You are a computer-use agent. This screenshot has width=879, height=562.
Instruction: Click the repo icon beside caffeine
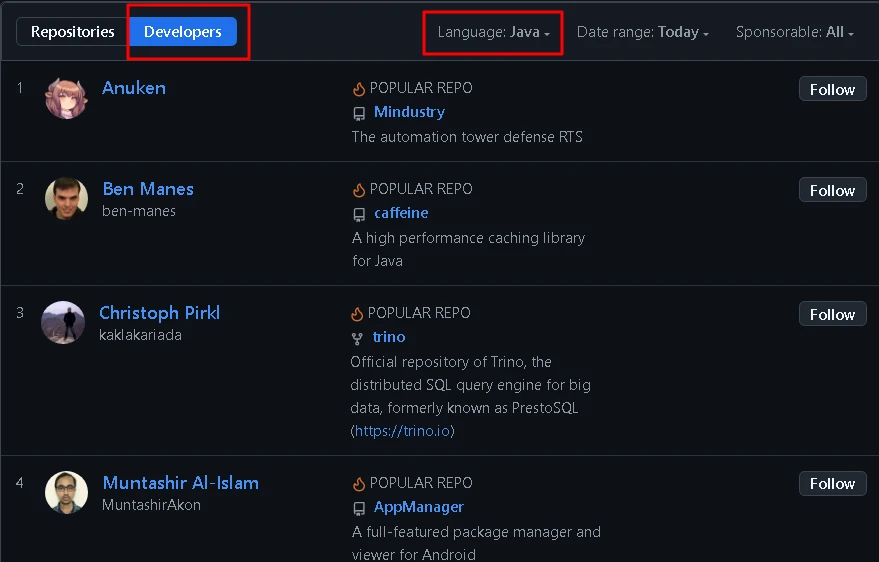(x=359, y=215)
